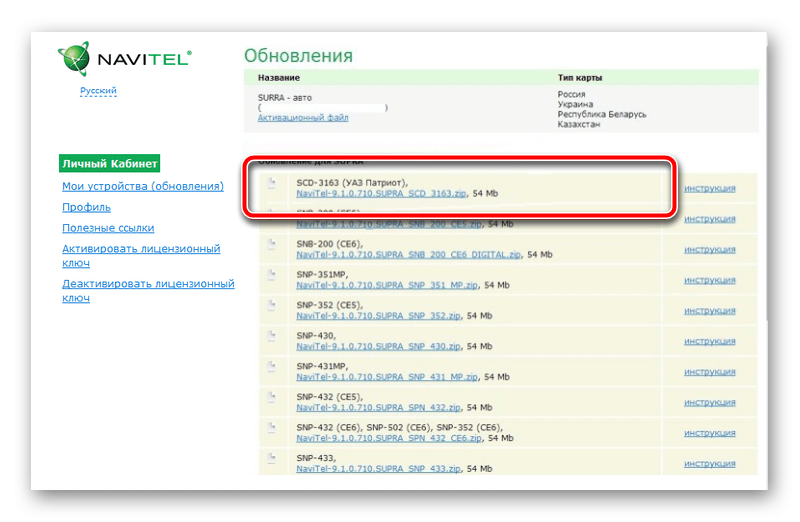Click the Тип карты column header
The image size is (800, 522).
580,78
